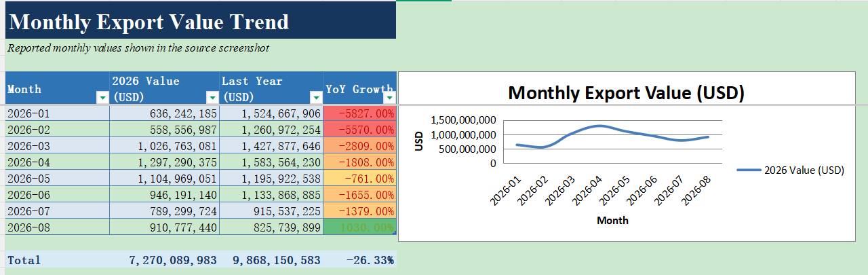
Task: Open the YoY Growth filter dropdown
Action: pyautogui.click(x=389, y=98)
